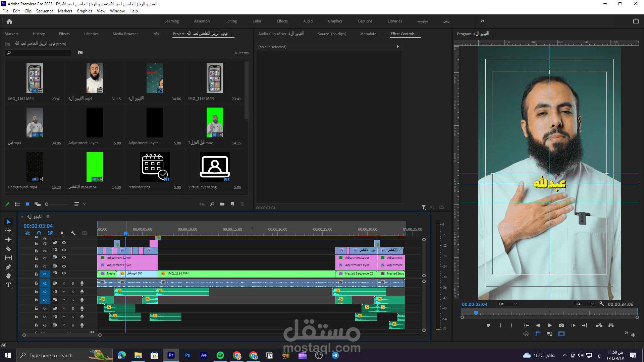Open timeline display settings wrench
This screenshot has height=362, width=644.
(x=73, y=233)
